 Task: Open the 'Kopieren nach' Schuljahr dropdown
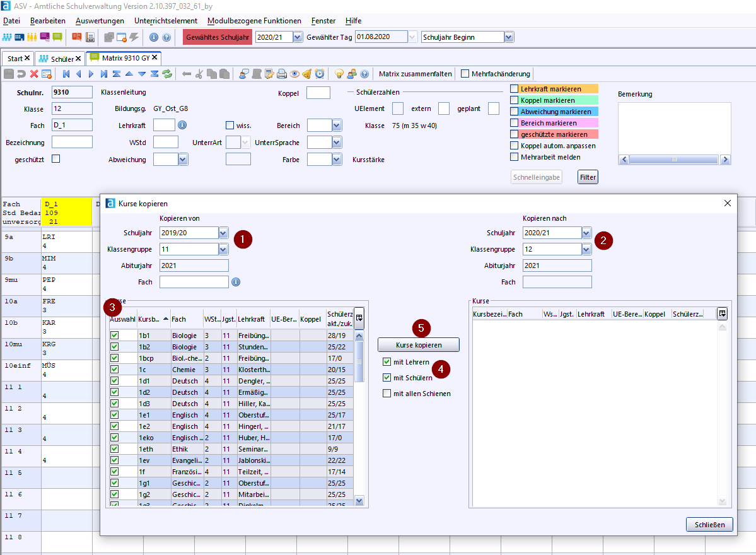point(586,233)
